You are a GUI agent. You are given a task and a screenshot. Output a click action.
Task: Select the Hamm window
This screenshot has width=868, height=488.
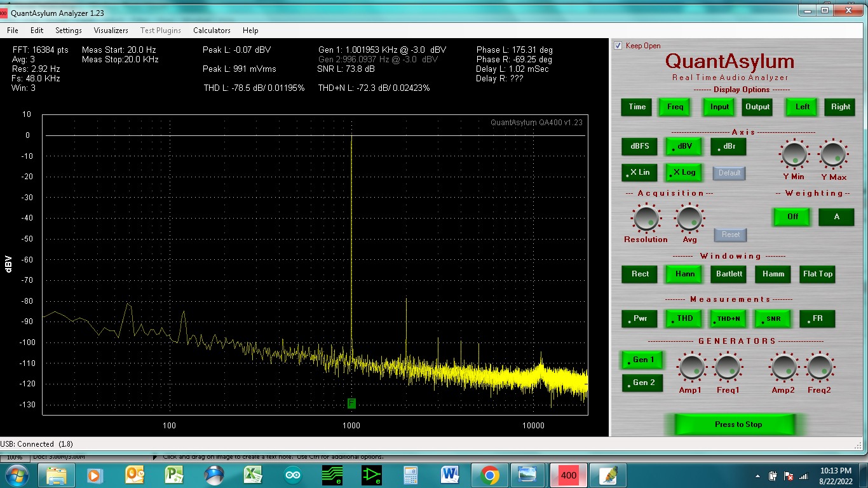pos(773,274)
